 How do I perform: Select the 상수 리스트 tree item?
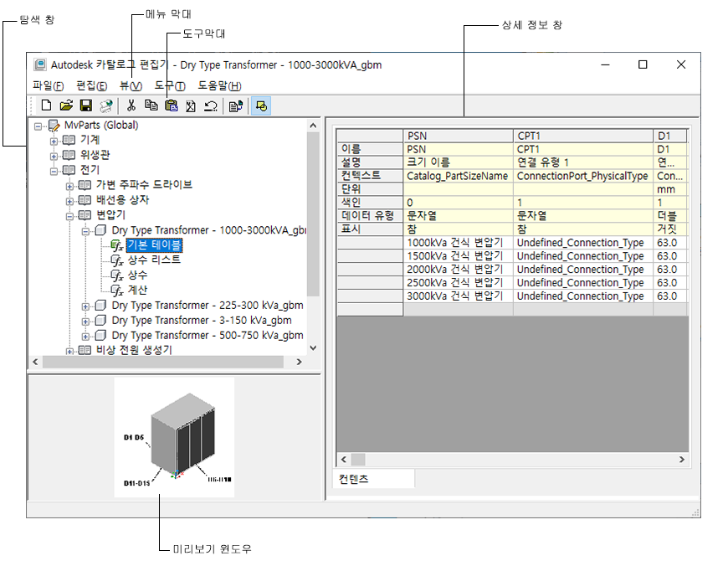pyautogui.click(x=154, y=260)
